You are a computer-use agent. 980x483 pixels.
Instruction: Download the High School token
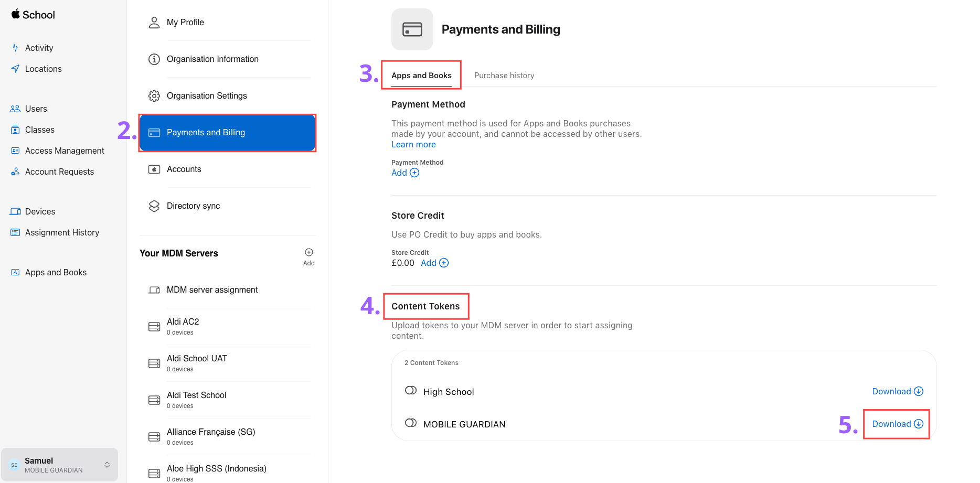(x=897, y=391)
